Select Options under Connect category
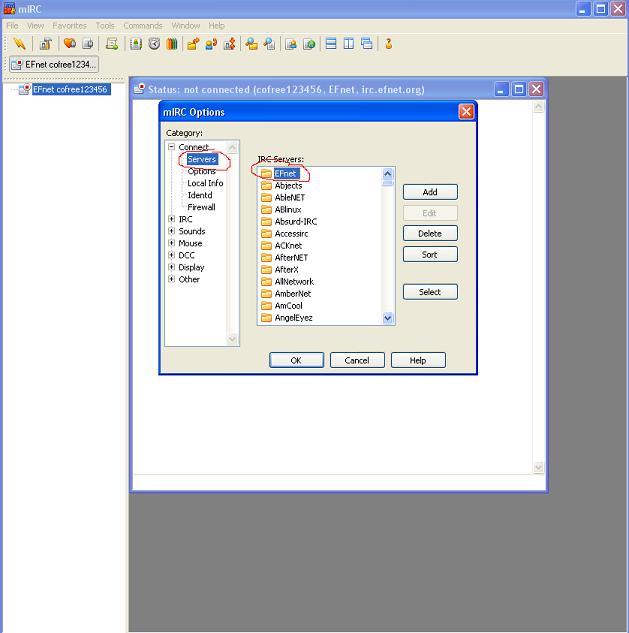 [x=201, y=171]
